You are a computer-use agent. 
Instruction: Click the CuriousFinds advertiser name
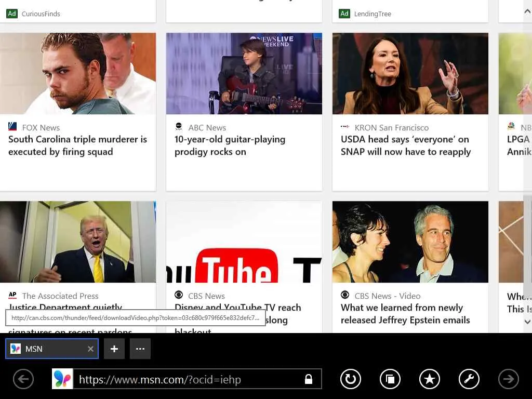pyautogui.click(x=41, y=14)
